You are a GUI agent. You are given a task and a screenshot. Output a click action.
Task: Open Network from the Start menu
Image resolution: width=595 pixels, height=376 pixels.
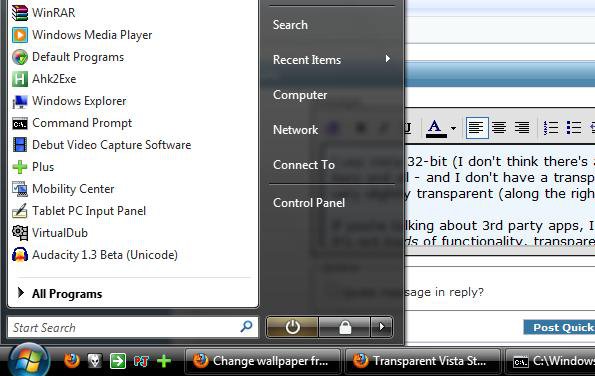tap(296, 130)
